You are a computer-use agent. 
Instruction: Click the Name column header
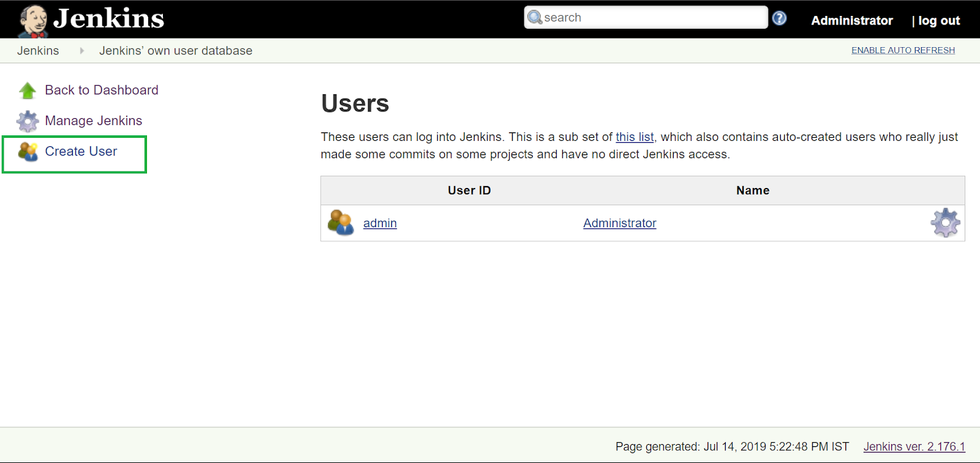click(753, 190)
